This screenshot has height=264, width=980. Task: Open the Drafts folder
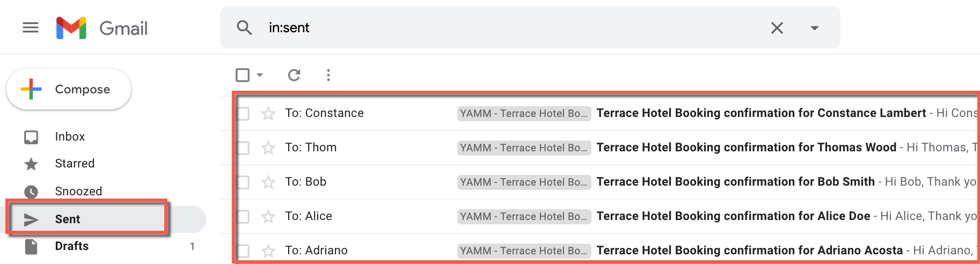71,246
